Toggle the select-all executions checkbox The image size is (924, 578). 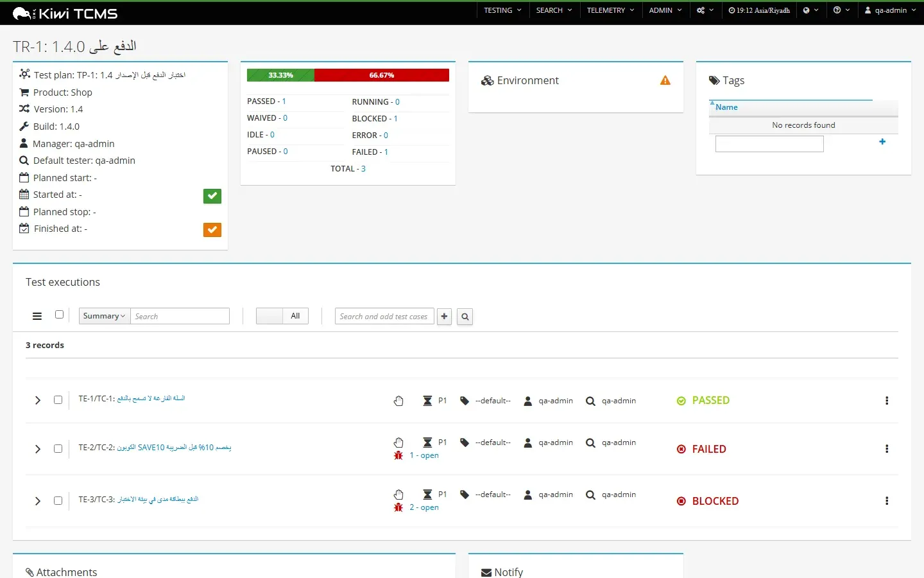click(x=59, y=315)
